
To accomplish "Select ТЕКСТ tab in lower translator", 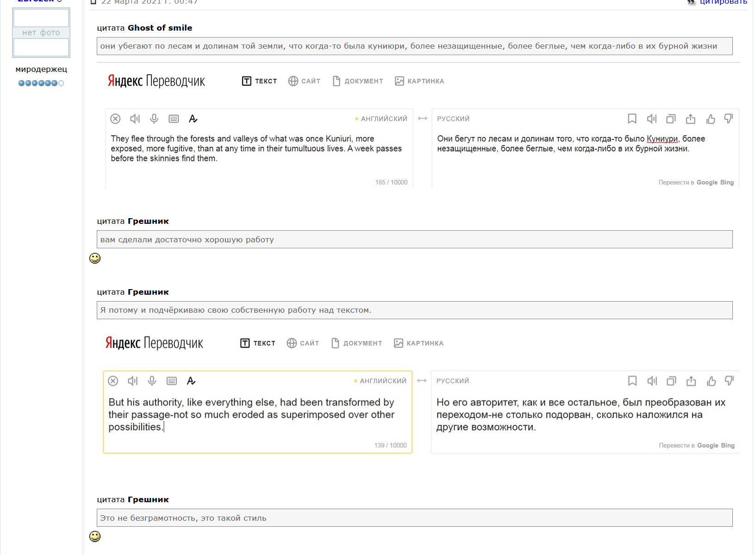I will click(x=258, y=343).
